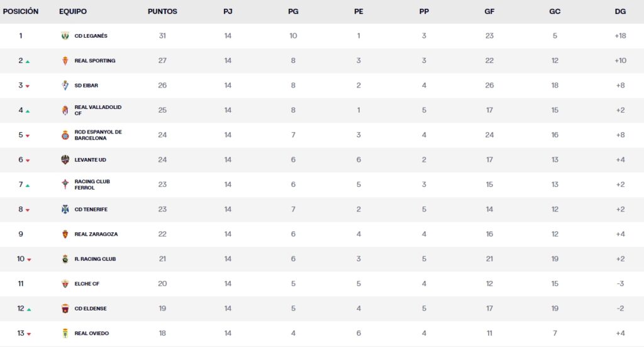
Task: Click the RCD Espanyol crest icon
Action: coord(64,135)
